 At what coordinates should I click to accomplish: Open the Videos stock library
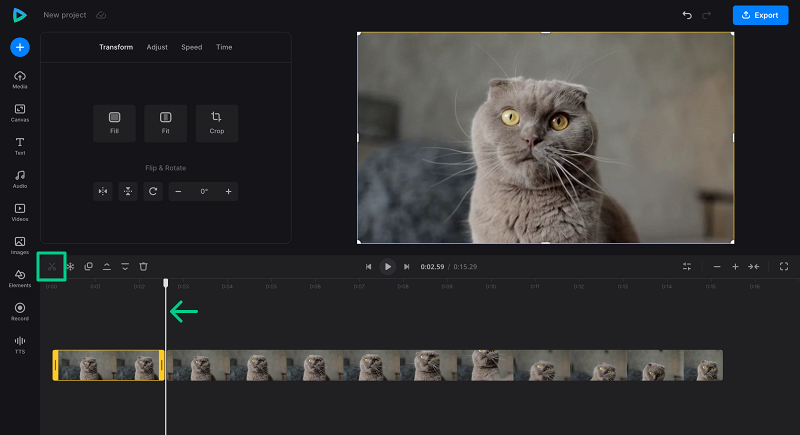[x=20, y=213]
